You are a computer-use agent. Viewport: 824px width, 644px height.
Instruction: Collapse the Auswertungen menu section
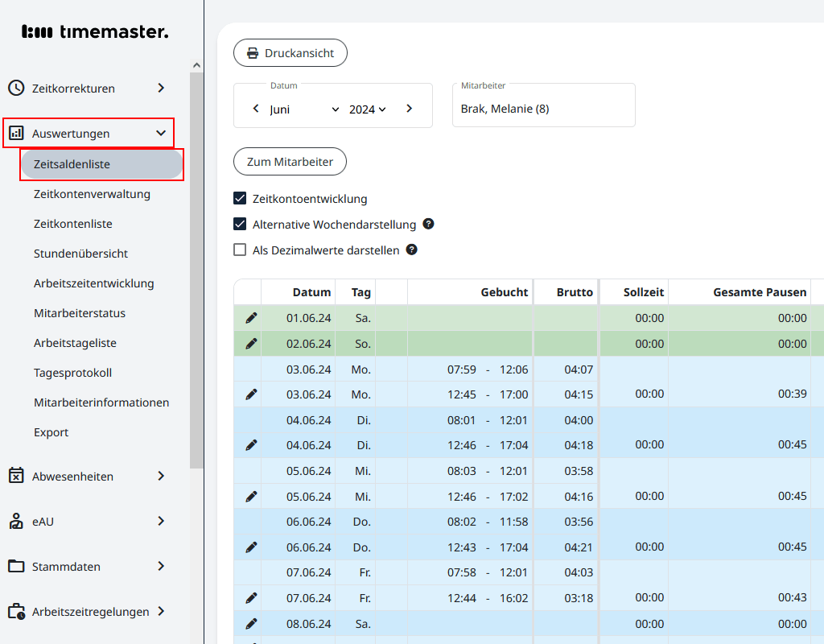(x=161, y=133)
